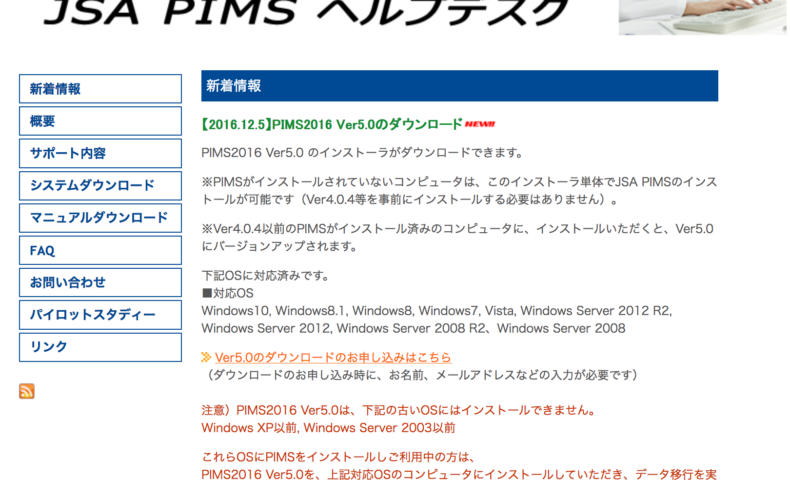Open the 概要 menu item
Image resolution: width=790 pixels, height=480 pixels.
pyautogui.click(x=100, y=121)
